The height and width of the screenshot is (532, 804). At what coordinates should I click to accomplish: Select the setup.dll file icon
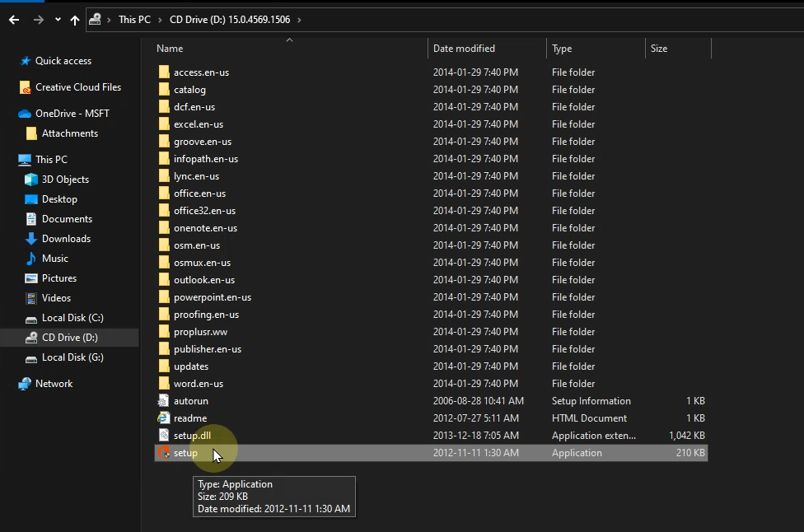click(x=163, y=436)
